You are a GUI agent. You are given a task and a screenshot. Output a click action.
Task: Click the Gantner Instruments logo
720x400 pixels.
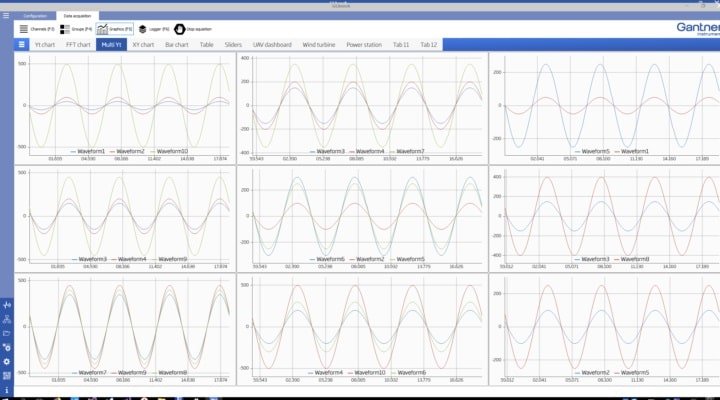pyautogui.click(x=698, y=28)
